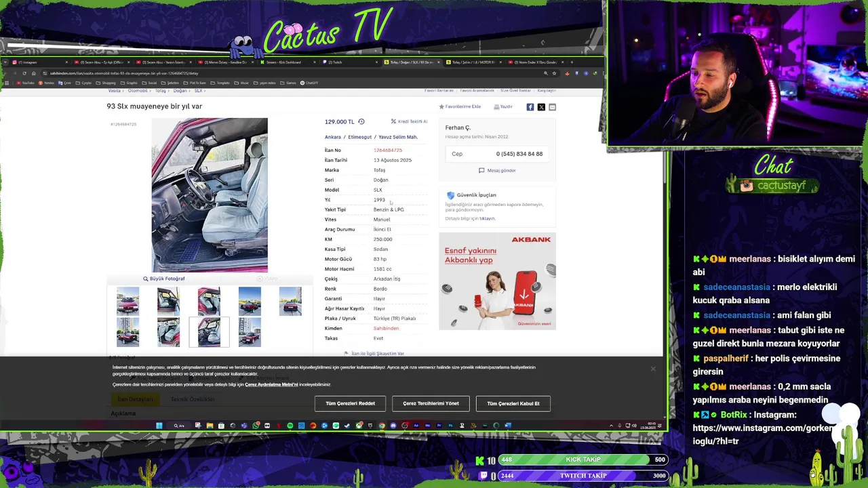Open Size Özel İlanlar link

(515, 90)
